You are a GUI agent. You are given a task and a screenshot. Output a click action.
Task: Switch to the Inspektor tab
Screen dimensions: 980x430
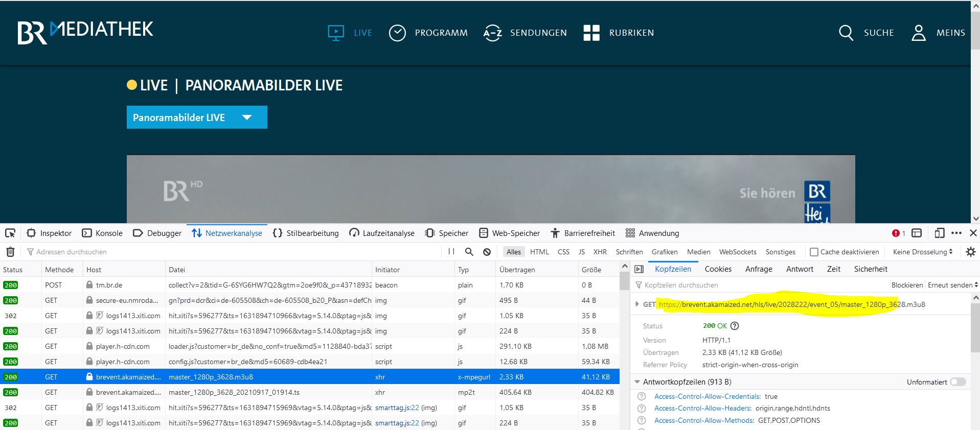coord(49,233)
